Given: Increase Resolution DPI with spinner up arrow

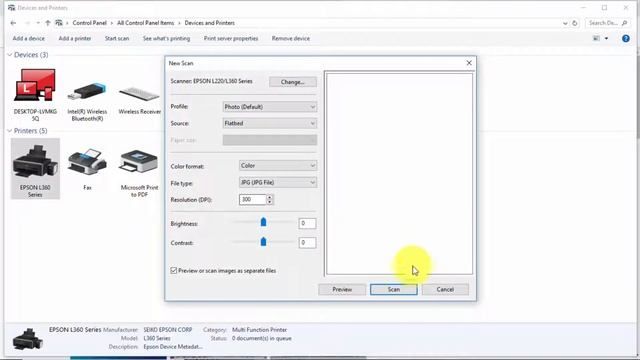Looking at the screenshot, I should (269, 197).
